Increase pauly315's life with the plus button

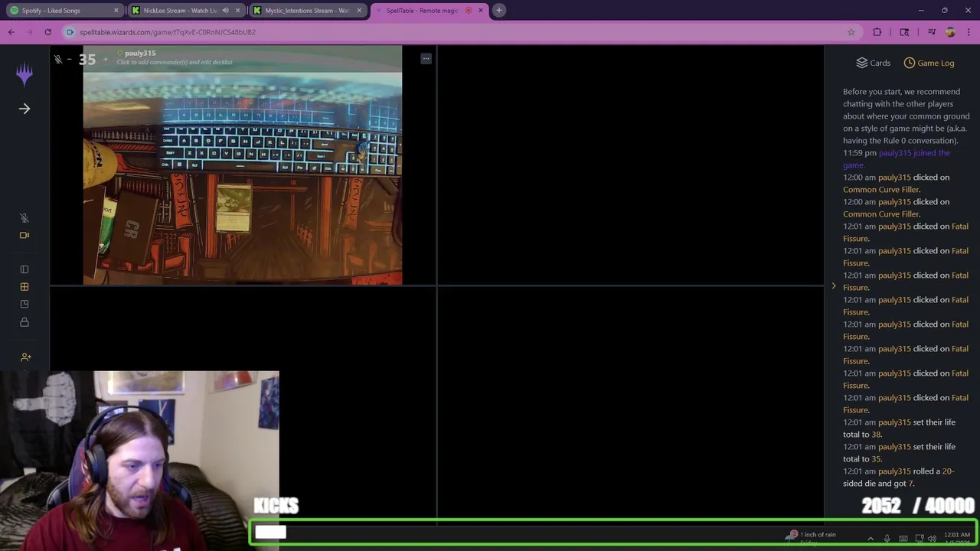pyautogui.click(x=106, y=59)
